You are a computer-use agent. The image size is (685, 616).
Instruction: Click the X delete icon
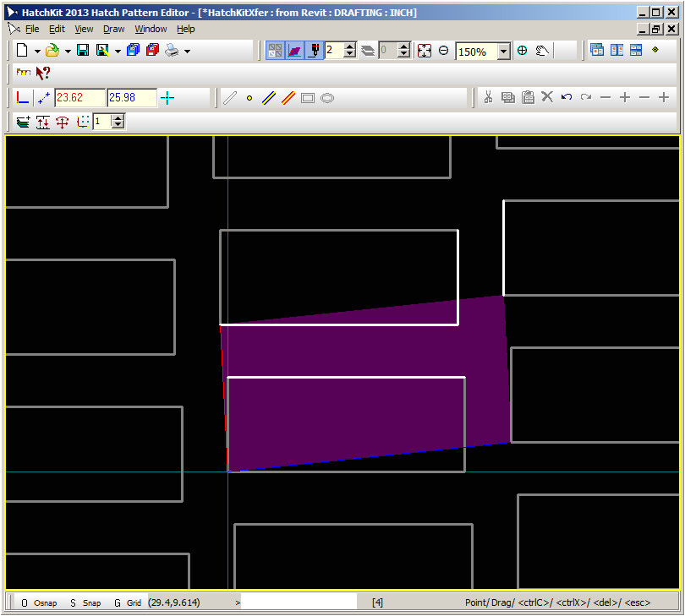547,96
